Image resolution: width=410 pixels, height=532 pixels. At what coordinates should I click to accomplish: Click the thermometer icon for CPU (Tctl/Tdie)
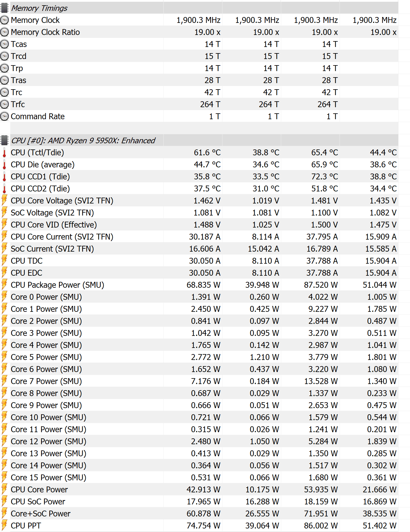pyautogui.click(x=4, y=152)
